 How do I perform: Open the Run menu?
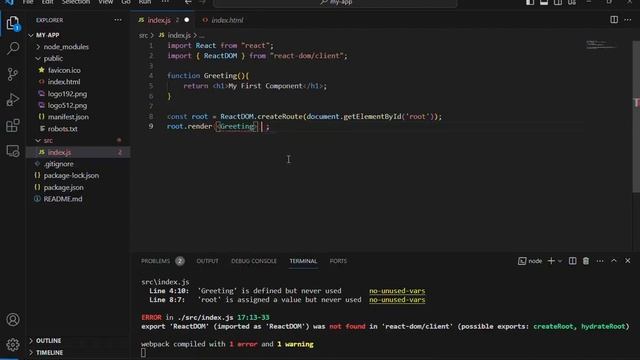(x=144, y=2)
